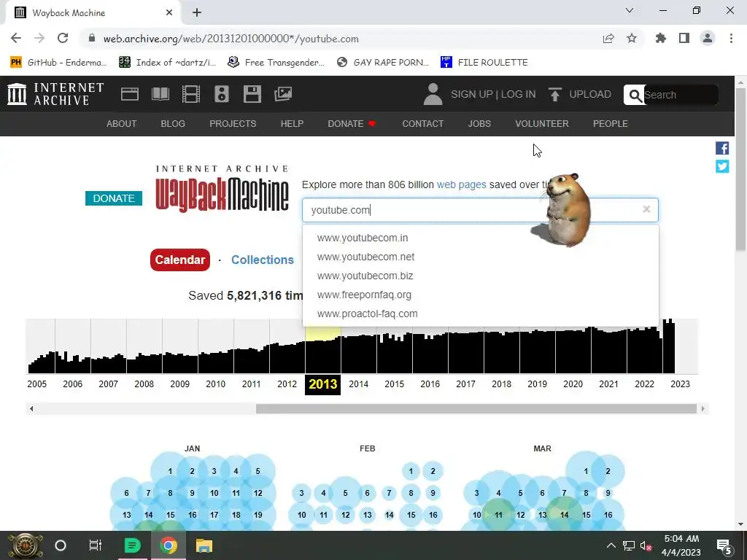Open the HELP menu item

tap(292, 124)
